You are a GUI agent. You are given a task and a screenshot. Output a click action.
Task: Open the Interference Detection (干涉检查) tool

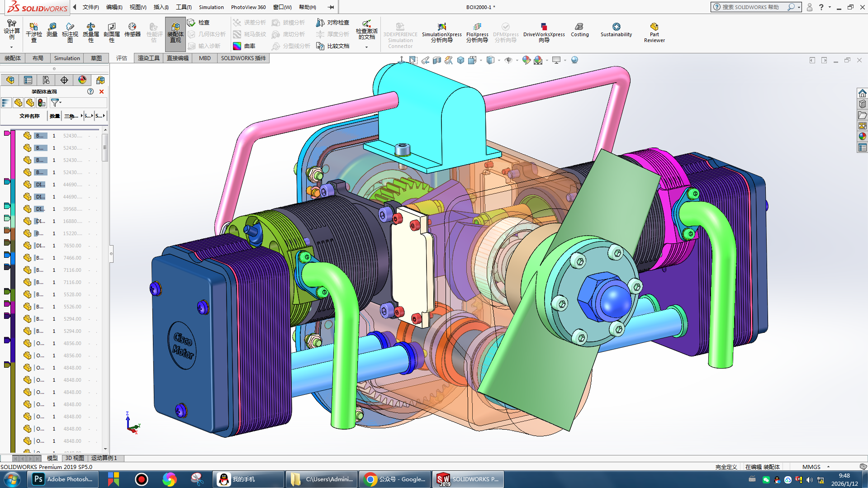[x=33, y=32]
